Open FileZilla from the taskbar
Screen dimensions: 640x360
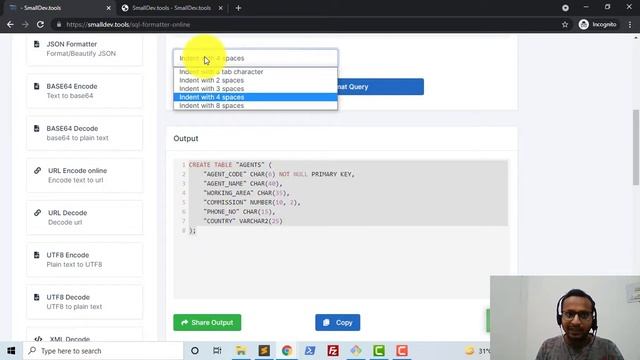[333, 351]
